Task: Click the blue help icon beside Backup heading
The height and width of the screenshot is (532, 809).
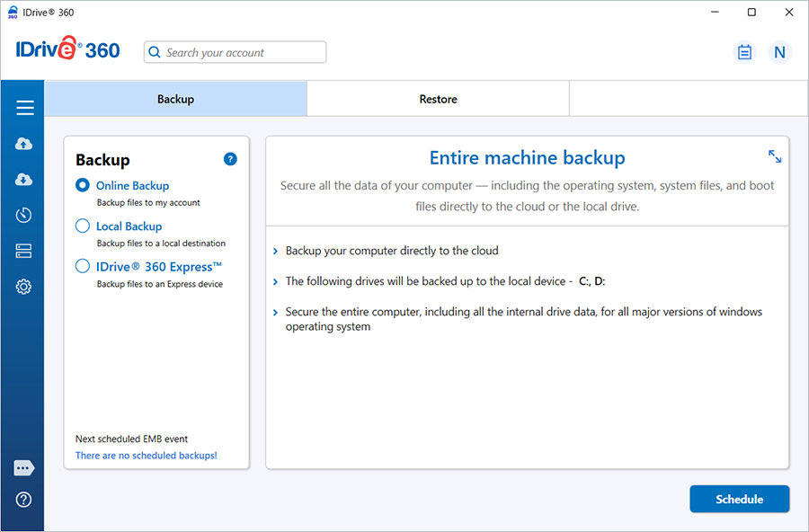Action: 230,159
